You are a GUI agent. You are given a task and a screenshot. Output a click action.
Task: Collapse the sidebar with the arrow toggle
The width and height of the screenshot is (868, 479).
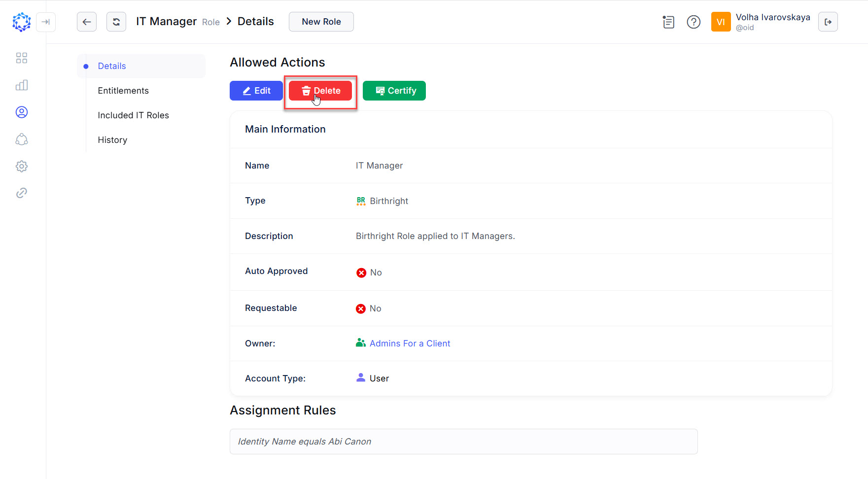point(46,22)
